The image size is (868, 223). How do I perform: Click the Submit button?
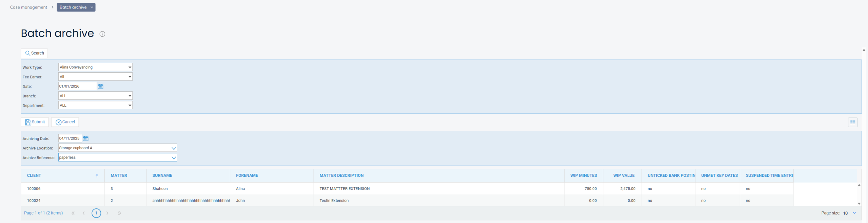35,122
